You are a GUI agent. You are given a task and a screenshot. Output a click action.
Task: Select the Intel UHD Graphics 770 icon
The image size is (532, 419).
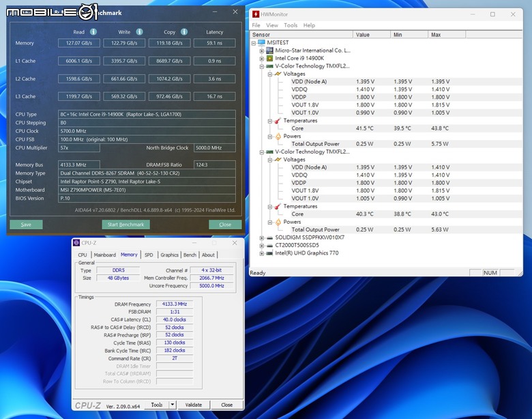[269, 253]
